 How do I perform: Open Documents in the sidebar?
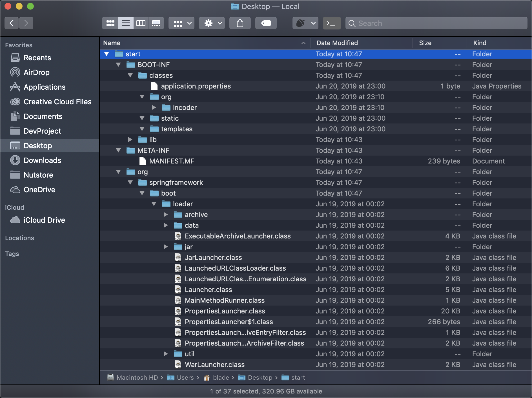coord(50,116)
